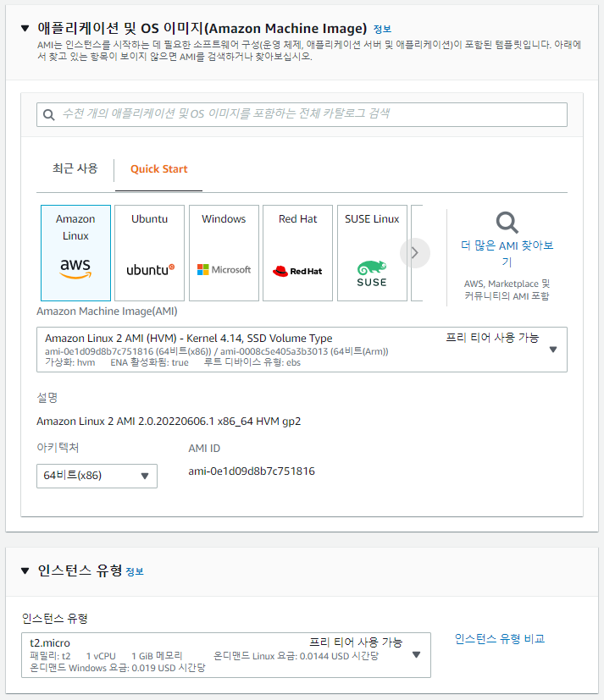The image size is (604, 700).
Task: Click the 설명 label
Action: point(47,397)
